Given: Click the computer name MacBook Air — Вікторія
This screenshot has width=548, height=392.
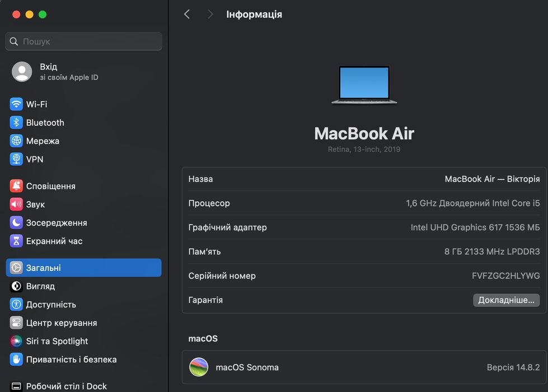Looking at the screenshot, I should pyautogui.click(x=492, y=179).
